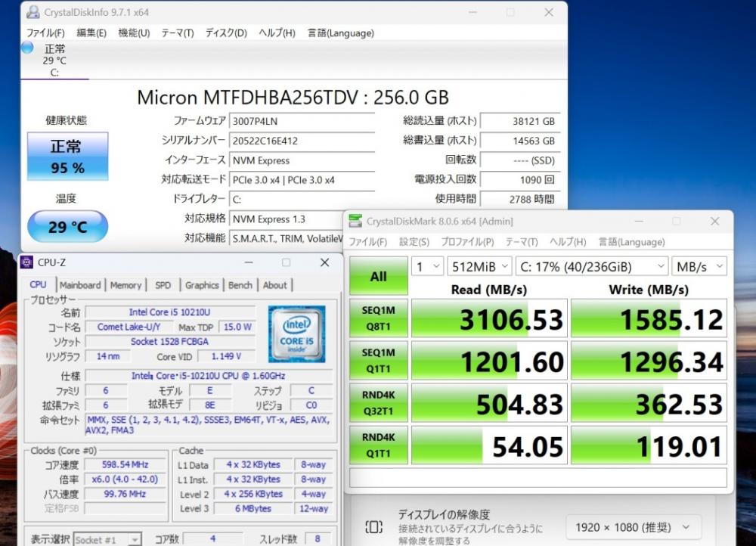
Task: Open テーマ(T) menu in CrystalDiskMark
Action: (x=521, y=242)
